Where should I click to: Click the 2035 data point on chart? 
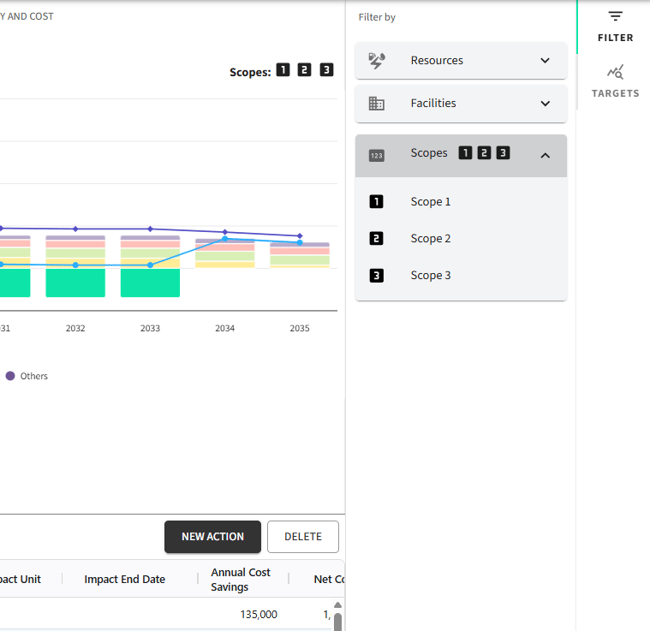[x=299, y=236]
